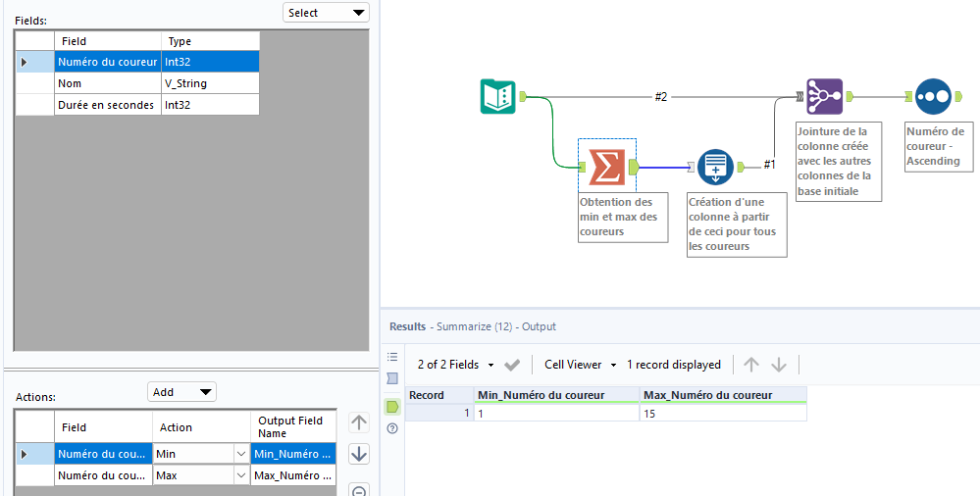This screenshot has height=496, width=980.
Task: Click the Sort tool output anchor
Action: coord(958,97)
